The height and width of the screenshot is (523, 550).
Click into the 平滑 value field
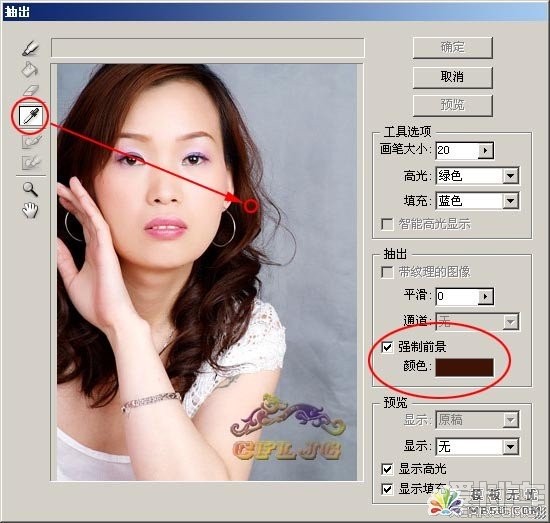pos(457,297)
